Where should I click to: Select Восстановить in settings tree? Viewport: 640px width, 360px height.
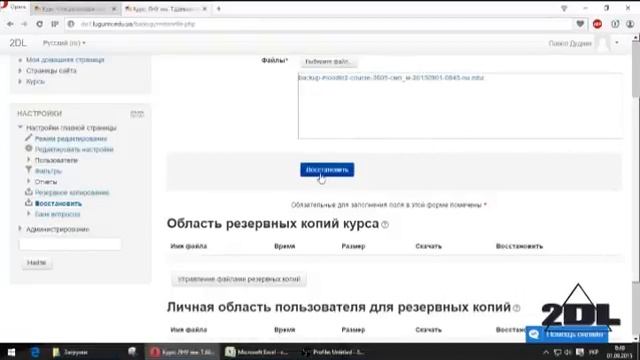tap(58, 203)
